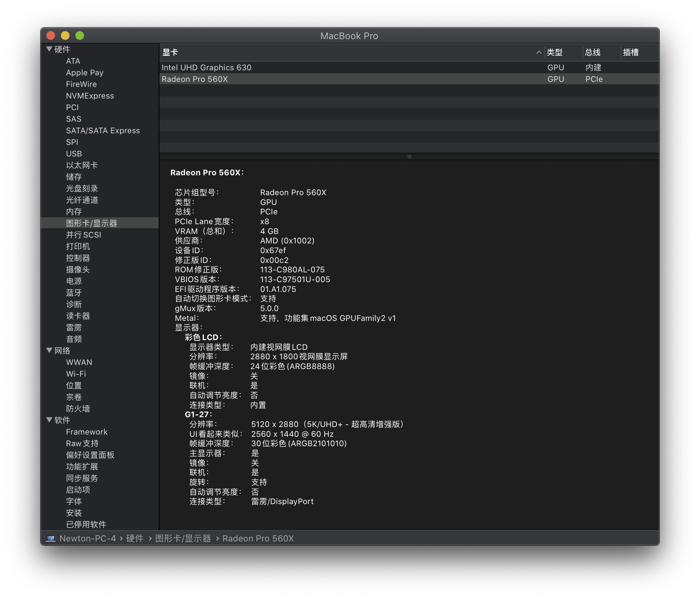Click the 5120 x 2880 resolution value
This screenshot has width=700, height=599.
[327, 424]
